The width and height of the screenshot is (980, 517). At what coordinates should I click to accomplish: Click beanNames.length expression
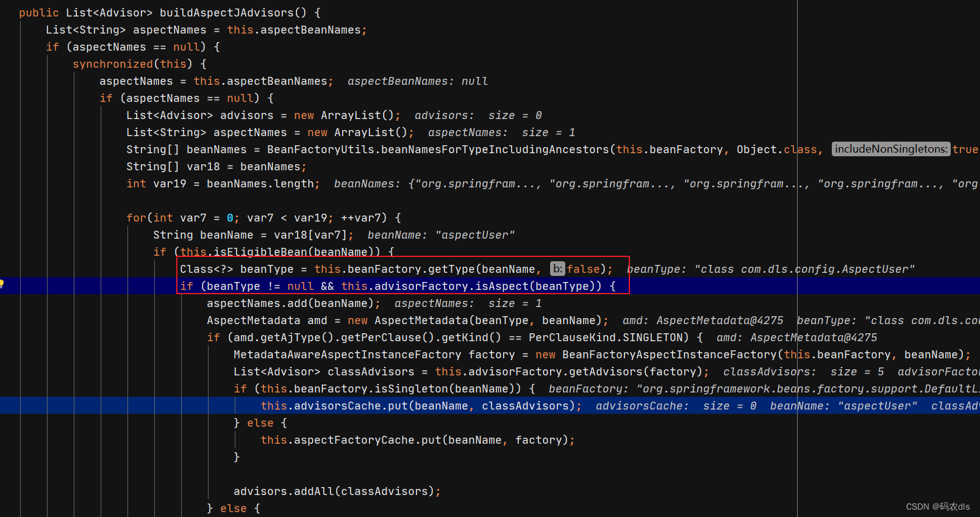[260, 184]
